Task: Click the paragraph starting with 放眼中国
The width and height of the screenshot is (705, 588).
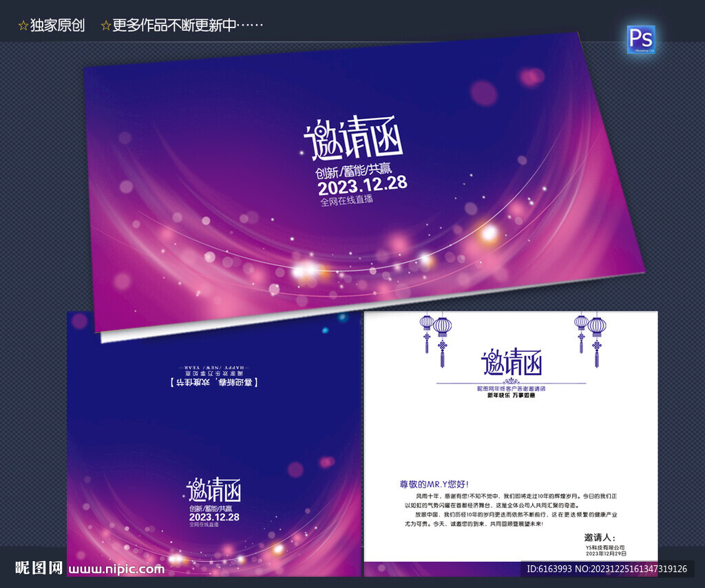Action: point(511,519)
